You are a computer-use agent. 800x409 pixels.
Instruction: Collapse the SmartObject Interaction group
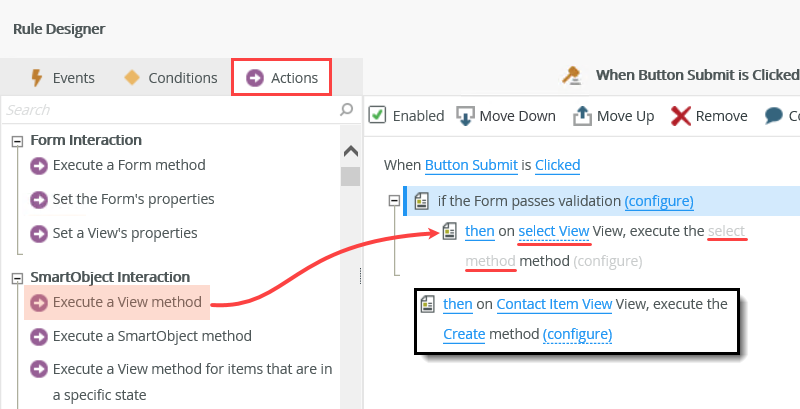click(17, 277)
